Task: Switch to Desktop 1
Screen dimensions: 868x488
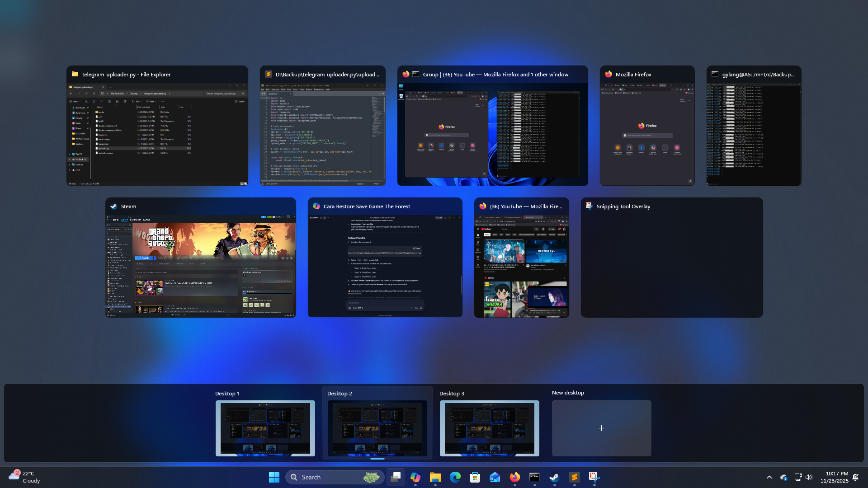Action: [x=265, y=428]
